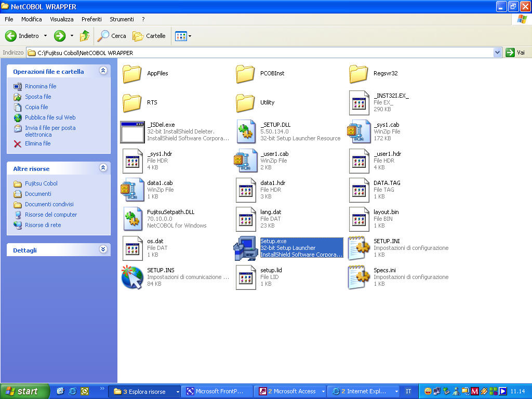Open the ? help menu

[143, 19]
